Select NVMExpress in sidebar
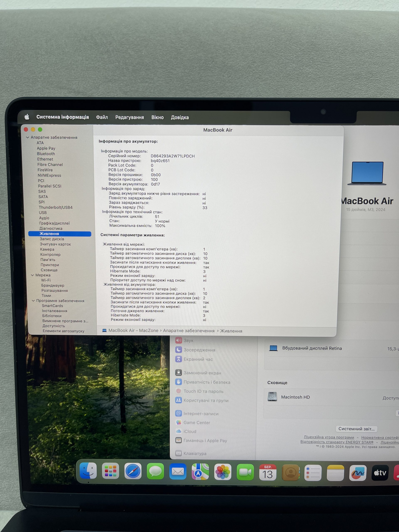Viewport: 399px width, 532px height. coord(49,175)
